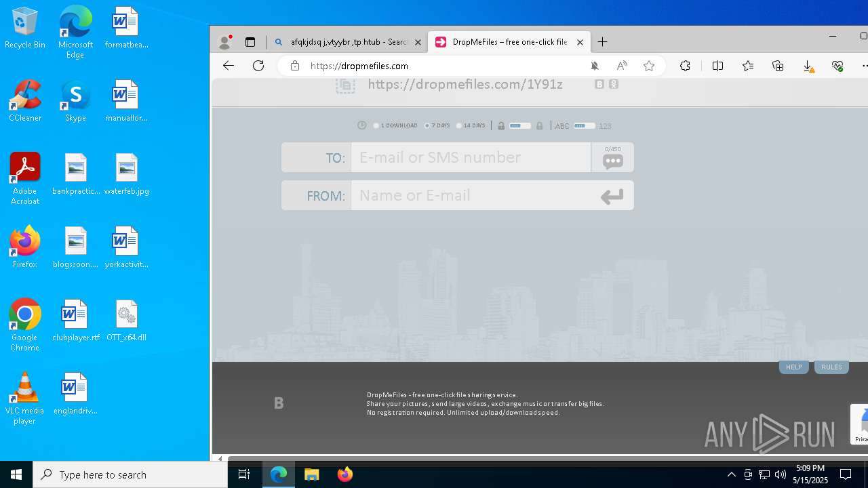Toggle the password lock slider
Viewport: 868px width, 488px height.
click(520, 125)
